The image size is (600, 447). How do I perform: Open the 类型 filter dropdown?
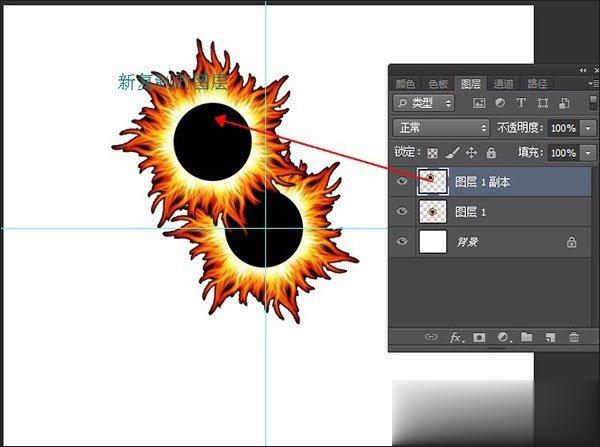point(424,103)
